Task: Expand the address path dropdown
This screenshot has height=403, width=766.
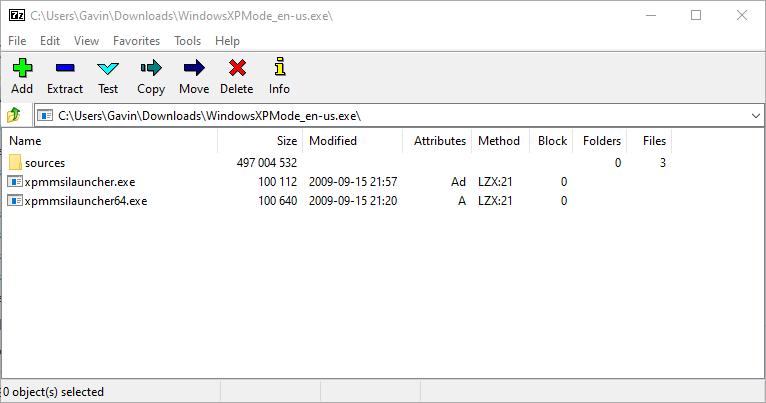Action: coord(755,116)
